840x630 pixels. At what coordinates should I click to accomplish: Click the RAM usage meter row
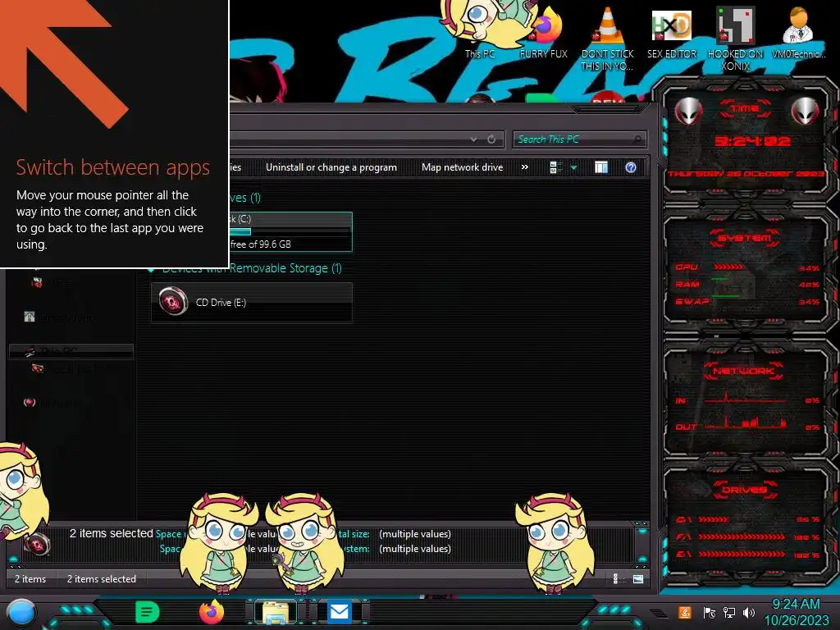[x=747, y=284]
